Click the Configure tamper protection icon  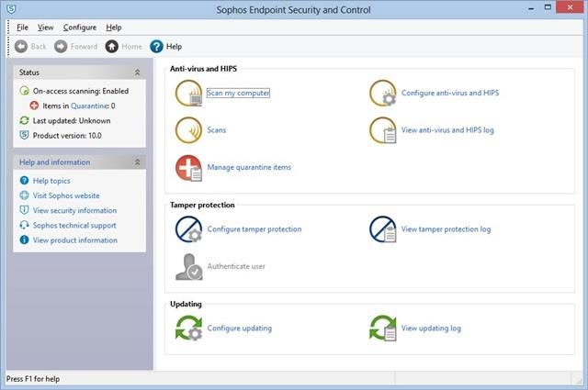[x=188, y=229]
